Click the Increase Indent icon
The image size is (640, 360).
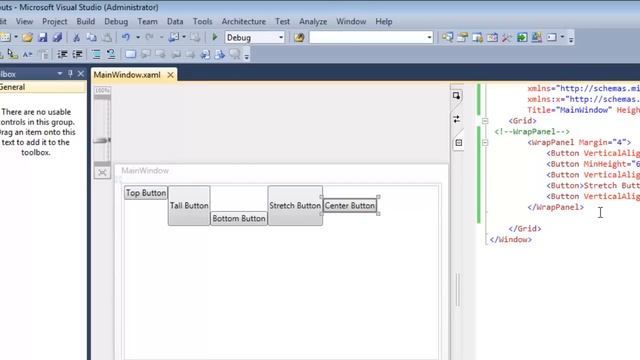[x=78, y=54]
